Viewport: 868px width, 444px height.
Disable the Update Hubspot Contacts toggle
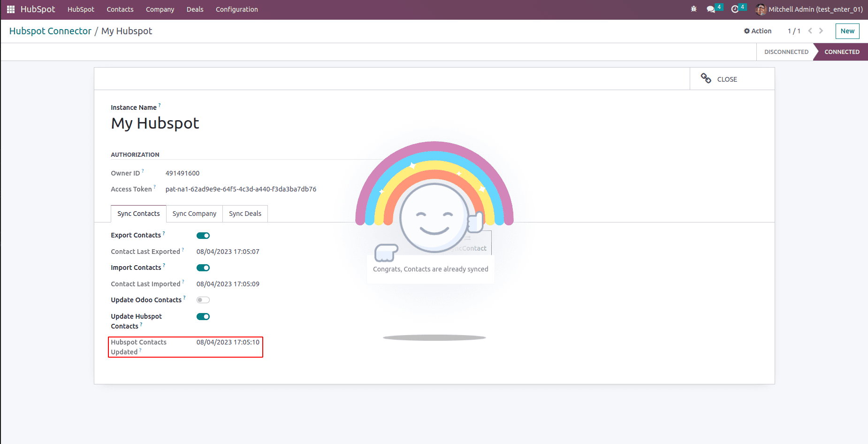(x=203, y=317)
